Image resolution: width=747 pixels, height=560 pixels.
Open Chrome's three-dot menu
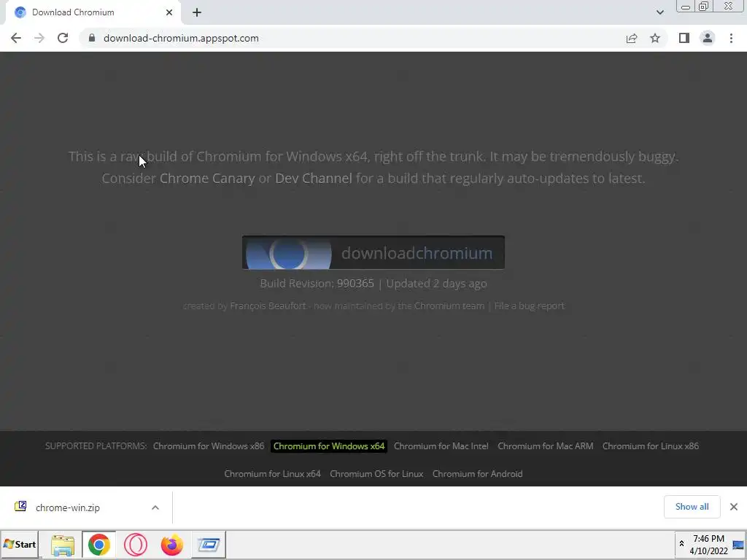[x=731, y=38]
